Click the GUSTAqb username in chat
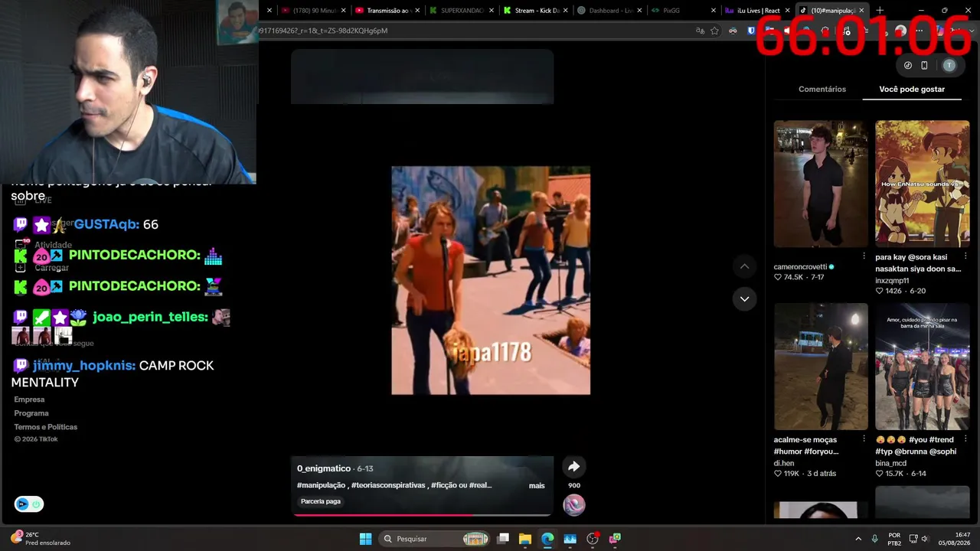Viewport: 980px width, 551px height. (106, 224)
